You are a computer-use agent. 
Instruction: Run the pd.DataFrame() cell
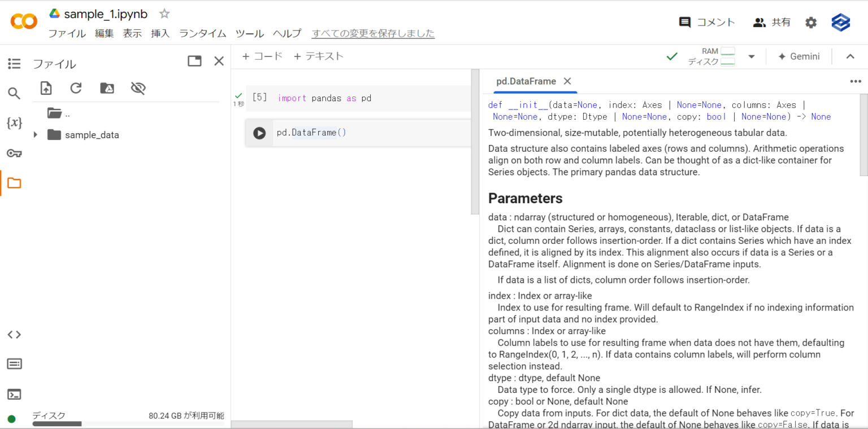259,133
